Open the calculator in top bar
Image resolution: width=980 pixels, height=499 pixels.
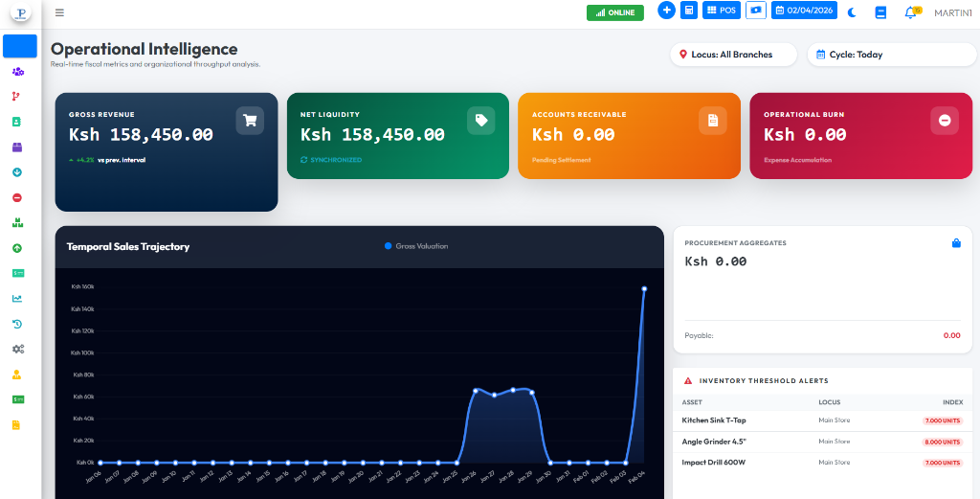689,11
